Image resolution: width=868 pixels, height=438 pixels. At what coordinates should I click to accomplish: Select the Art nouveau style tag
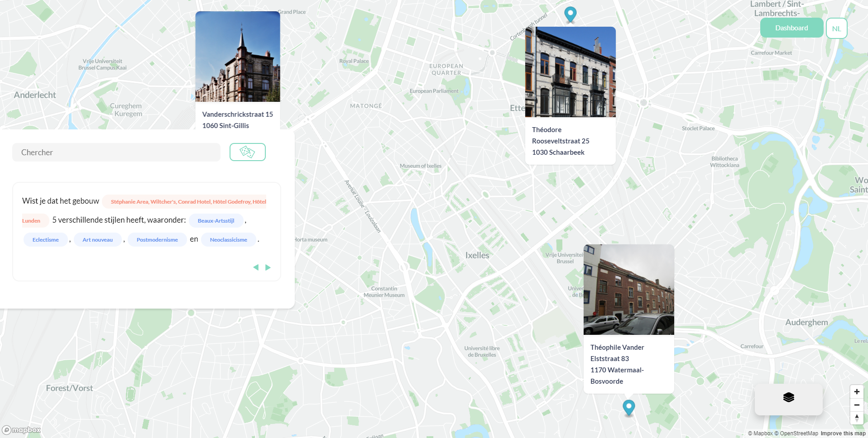(98, 240)
